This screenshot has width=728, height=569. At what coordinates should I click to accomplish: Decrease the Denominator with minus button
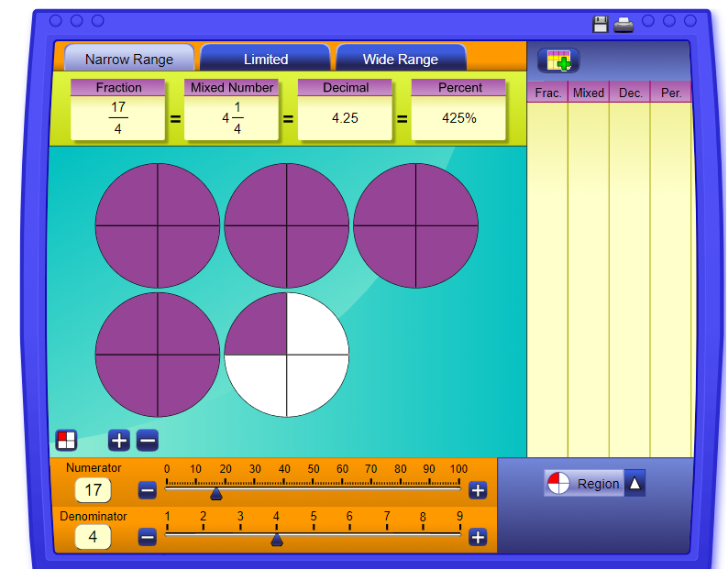[x=148, y=537]
